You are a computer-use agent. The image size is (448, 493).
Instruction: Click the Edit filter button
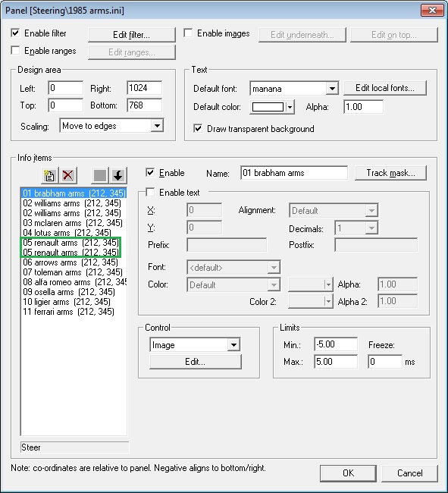point(132,35)
